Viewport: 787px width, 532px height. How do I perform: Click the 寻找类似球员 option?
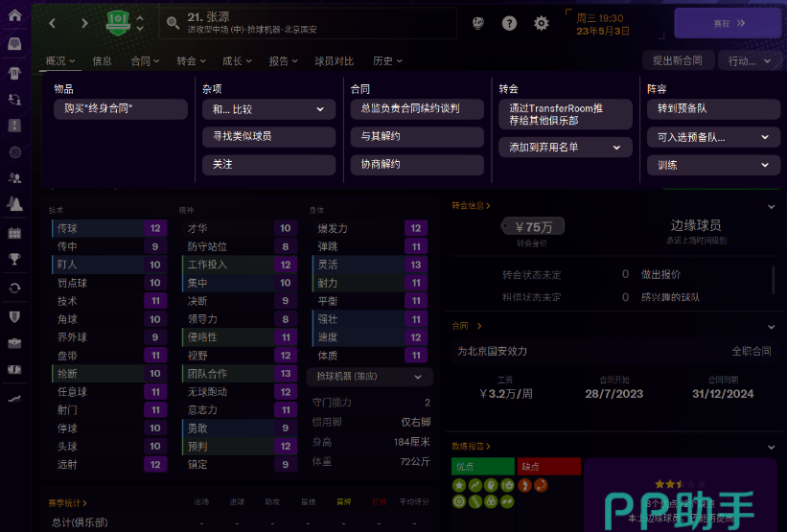click(x=268, y=137)
